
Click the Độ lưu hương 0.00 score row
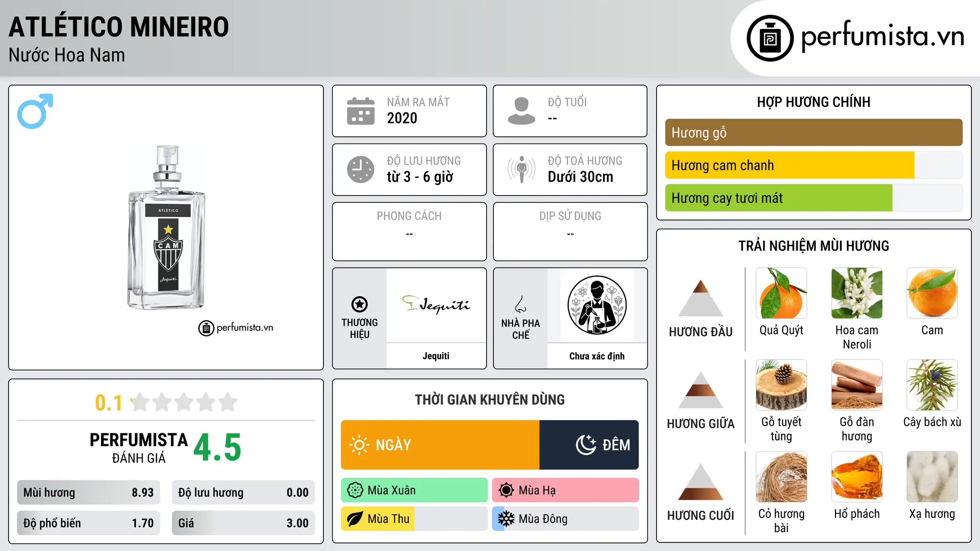click(244, 493)
